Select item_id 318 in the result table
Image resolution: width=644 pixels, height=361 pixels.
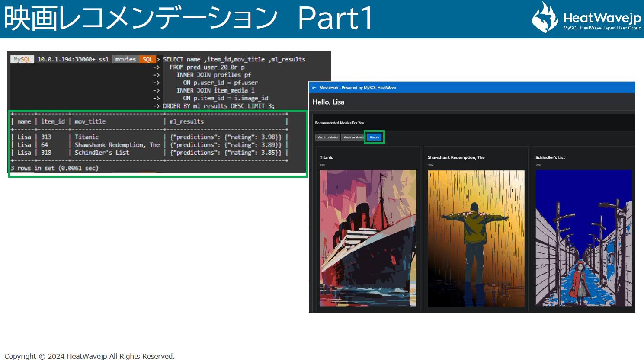(x=46, y=153)
